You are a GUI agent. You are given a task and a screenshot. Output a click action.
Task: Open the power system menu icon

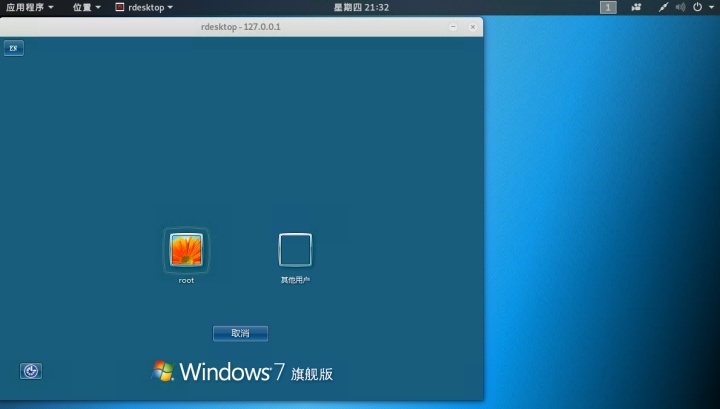[x=697, y=7]
